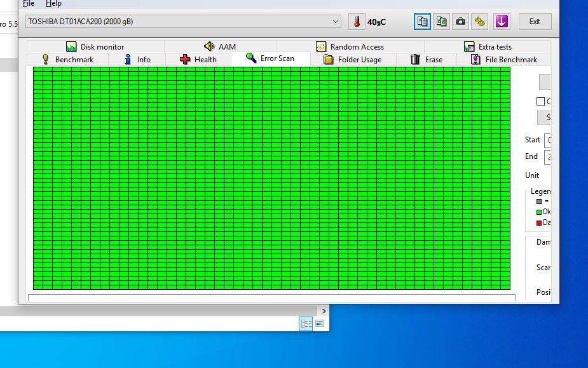
Task: Click the horizontal scrollbar right arrow
Action: pyautogui.click(x=324, y=311)
